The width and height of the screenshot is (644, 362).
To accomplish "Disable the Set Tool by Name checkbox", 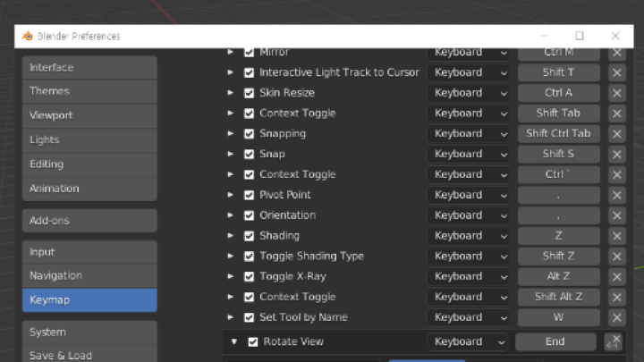I will pyautogui.click(x=249, y=317).
